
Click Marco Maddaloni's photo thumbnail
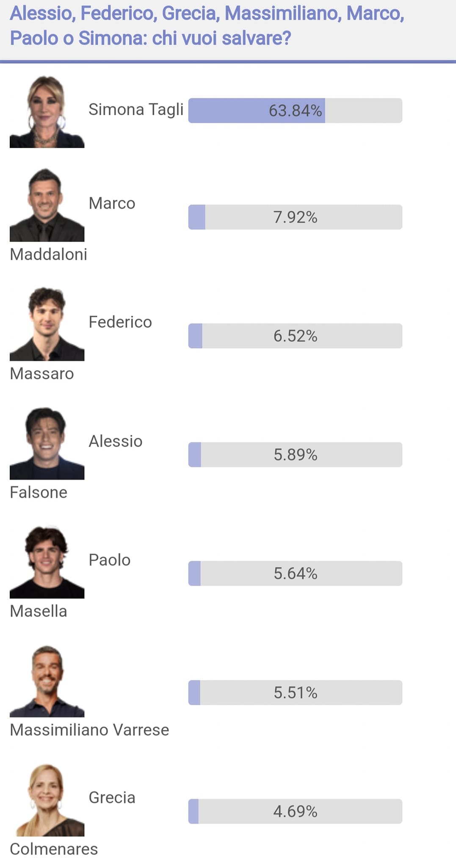point(47,204)
